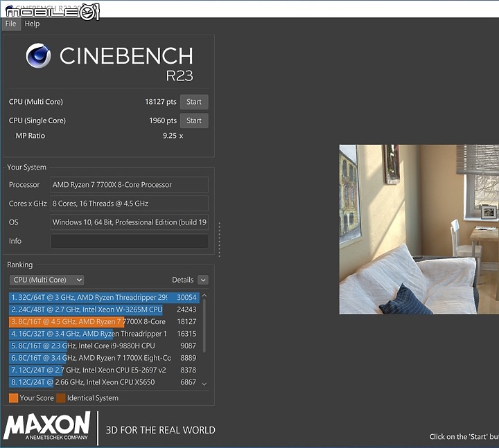Select ranking row 3 Ryzen 7 7700X
This screenshot has height=448, width=499.
pos(104,322)
